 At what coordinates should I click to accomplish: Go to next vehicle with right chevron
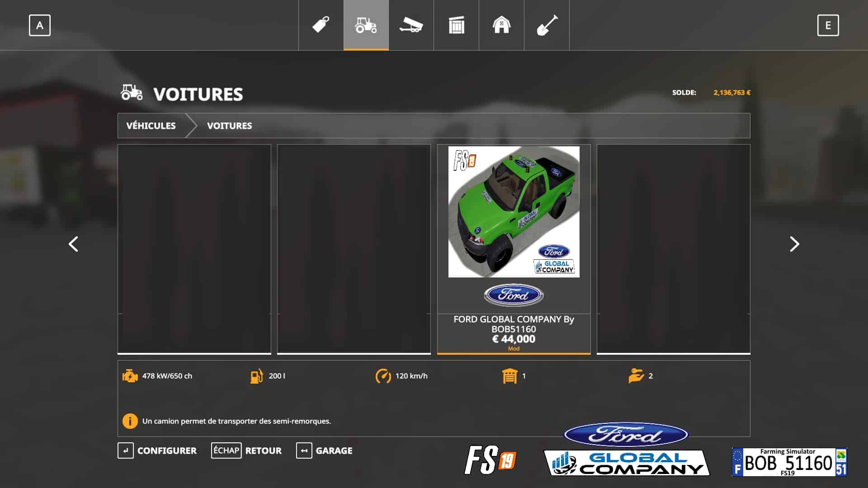click(x=794, y=244)
